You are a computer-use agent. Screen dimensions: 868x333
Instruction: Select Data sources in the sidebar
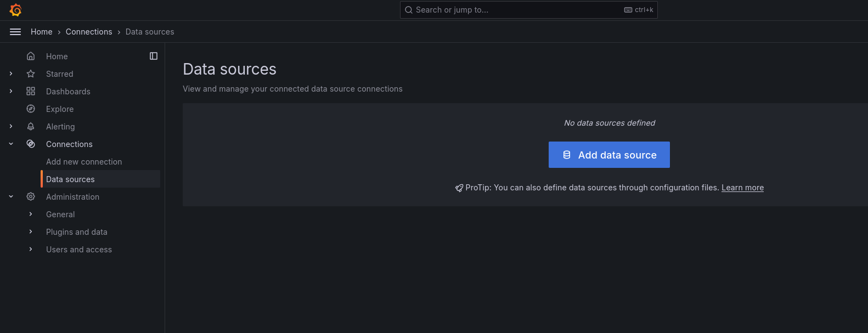pyautogui.click(x=70, y=179)
